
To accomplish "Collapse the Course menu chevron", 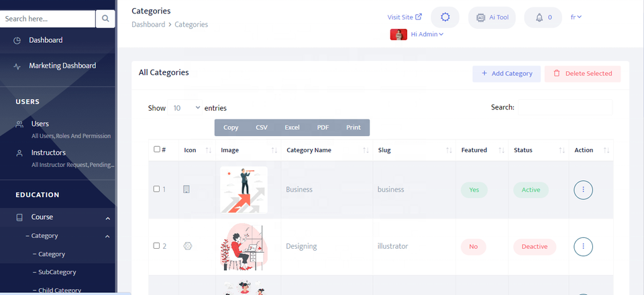I will [x=107, y=219].
